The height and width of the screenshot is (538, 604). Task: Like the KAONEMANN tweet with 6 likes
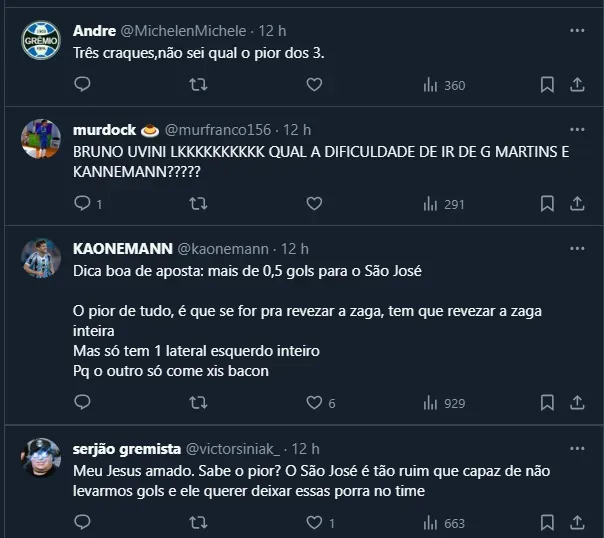coord(314,403)
